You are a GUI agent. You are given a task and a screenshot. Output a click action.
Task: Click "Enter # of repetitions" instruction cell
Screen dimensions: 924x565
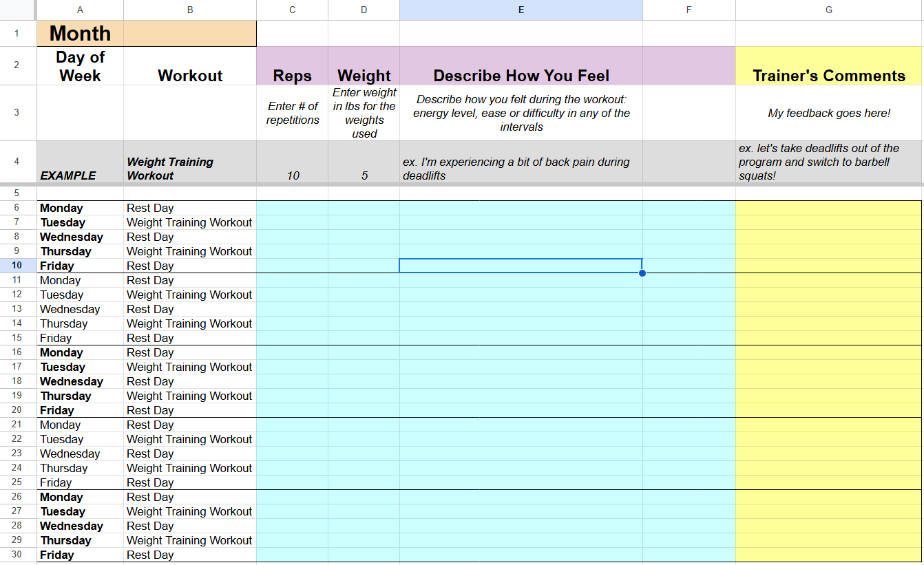(293, 113)
